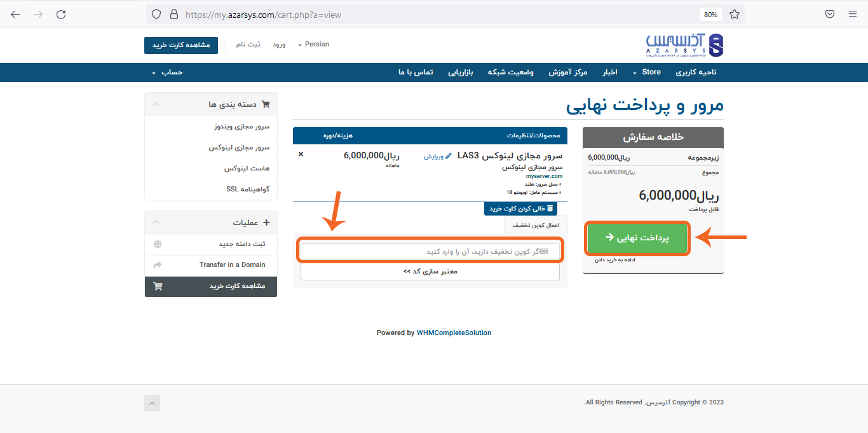
Task: Expand the حساب account dropdown
Action: [x=167, y=72]
